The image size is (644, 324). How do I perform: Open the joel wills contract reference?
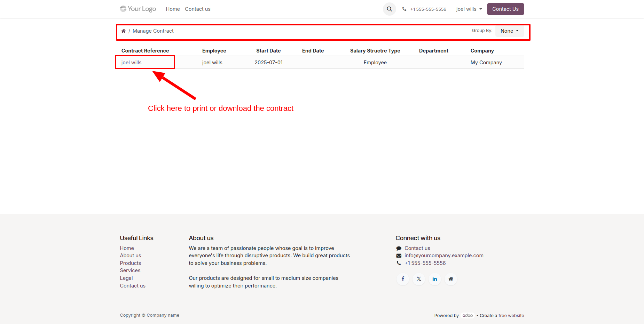132,63
